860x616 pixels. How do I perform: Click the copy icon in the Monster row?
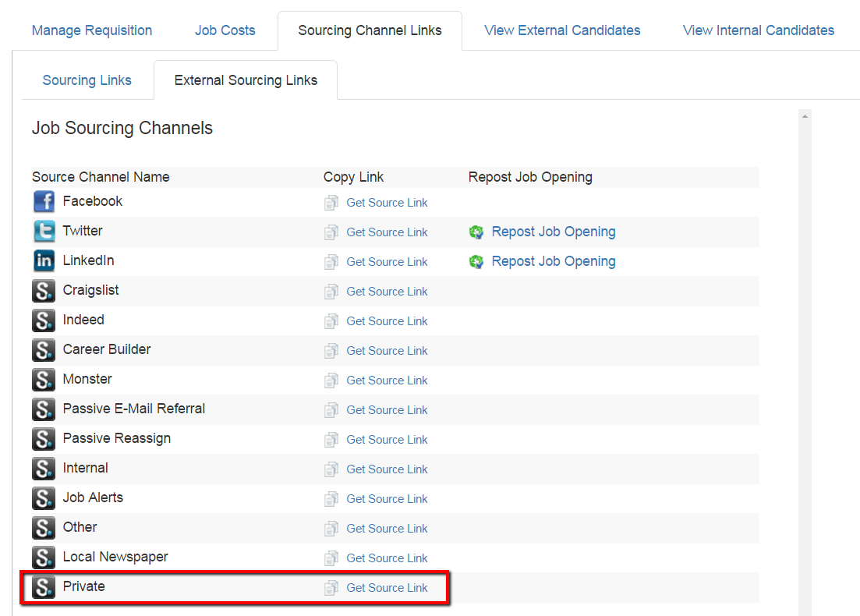pos(331,381)
